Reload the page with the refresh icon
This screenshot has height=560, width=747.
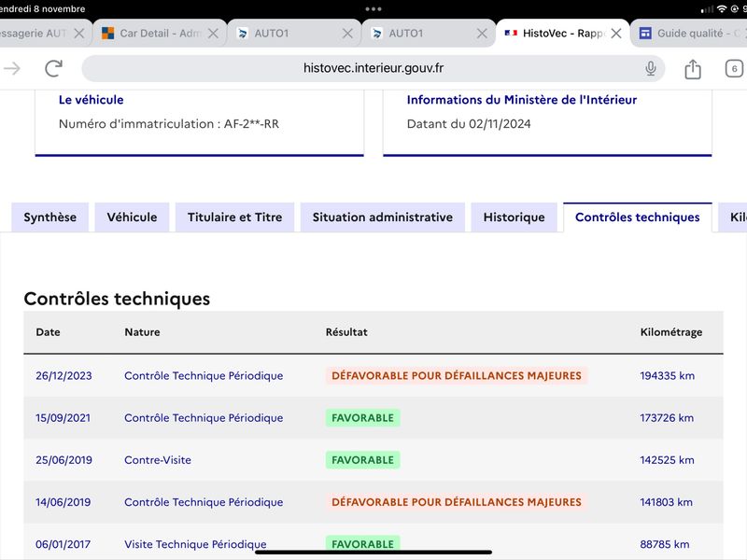click(53, 68)
